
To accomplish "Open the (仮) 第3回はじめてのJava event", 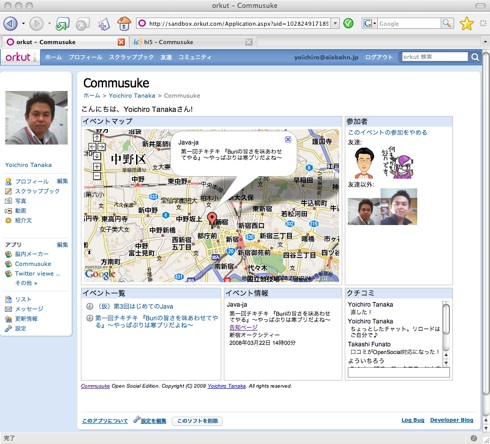I will click(x=134, y=306).
